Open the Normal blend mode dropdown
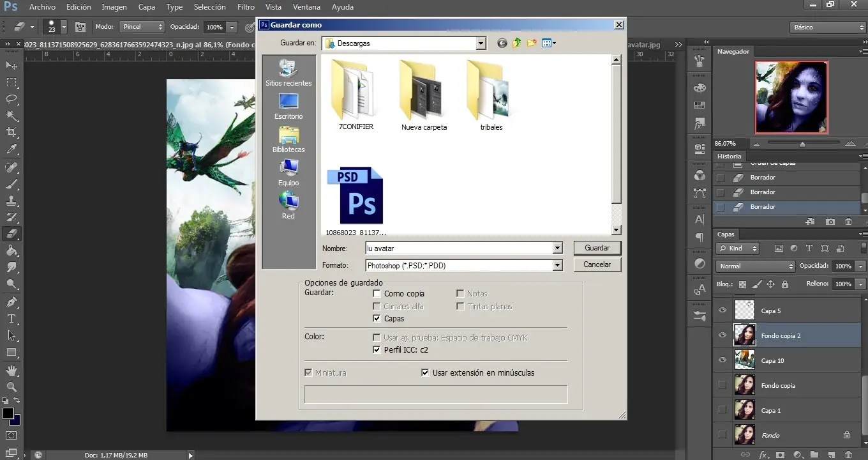The image size is (868, 460). click(x=755, y=266)
